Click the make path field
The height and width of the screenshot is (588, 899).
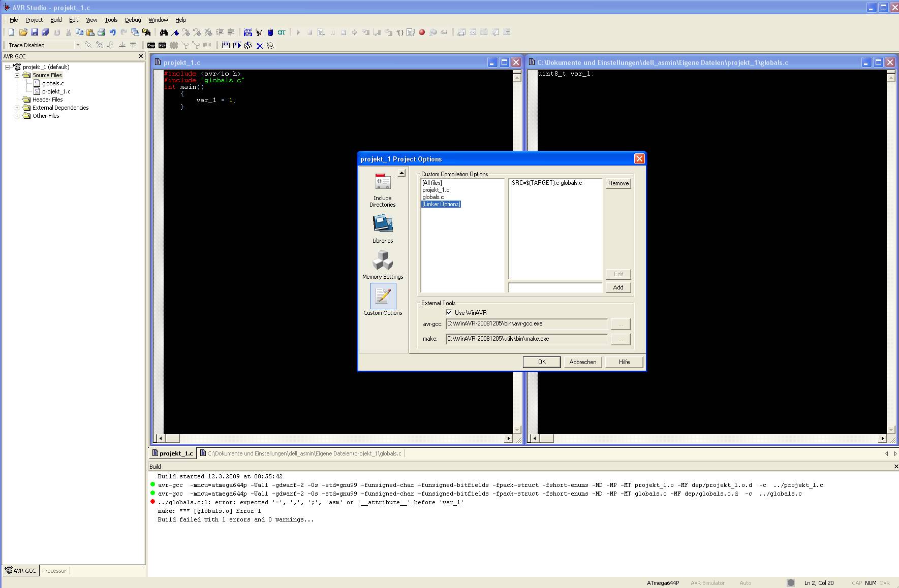526,339
